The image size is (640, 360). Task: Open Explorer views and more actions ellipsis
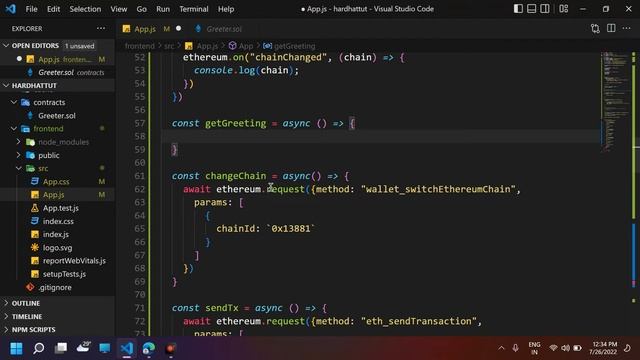[101, 29]
